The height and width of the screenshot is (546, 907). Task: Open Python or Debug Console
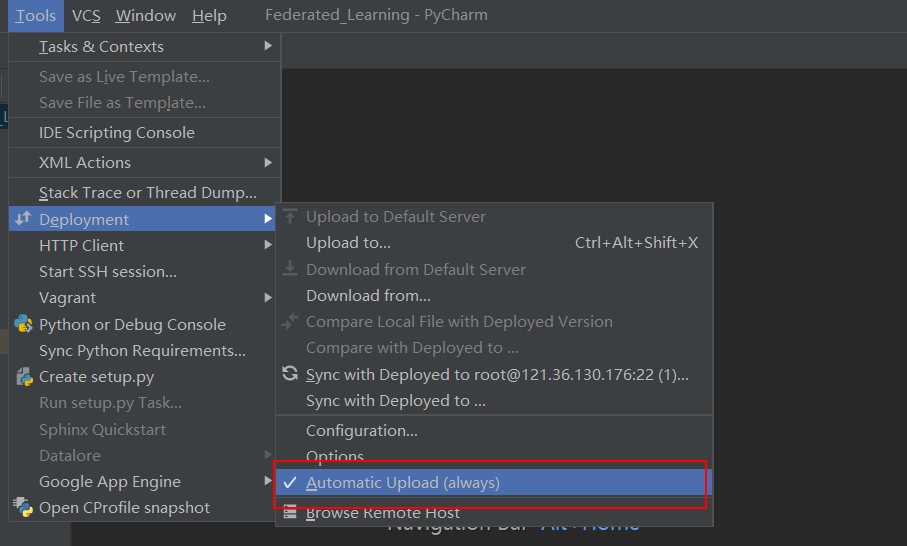click(x=142, y=324)
